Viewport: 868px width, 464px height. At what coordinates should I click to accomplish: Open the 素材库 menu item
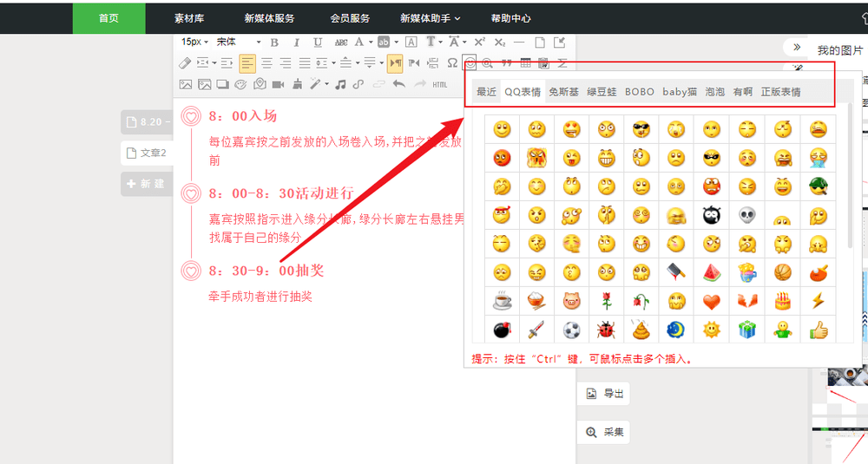coord(189,18)
